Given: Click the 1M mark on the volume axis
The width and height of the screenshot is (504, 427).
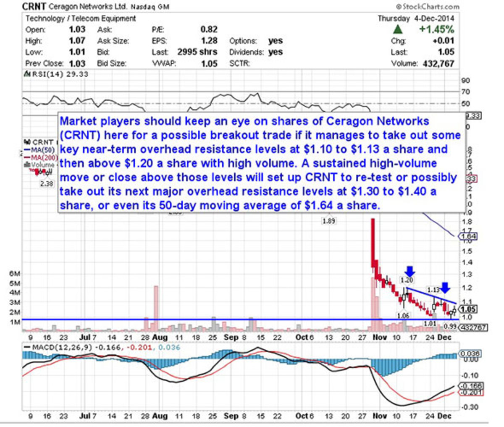Looking at the screenshot, I should pos(15,322).
